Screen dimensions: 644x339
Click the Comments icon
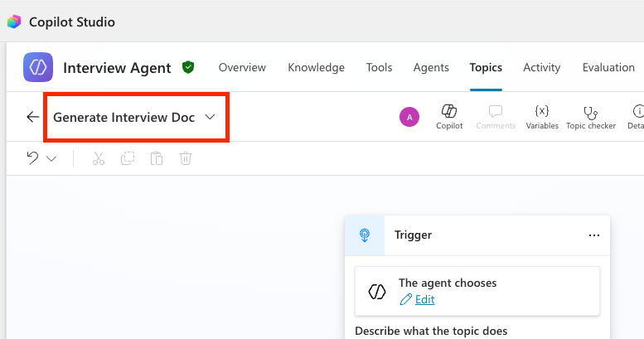point(496,116)
